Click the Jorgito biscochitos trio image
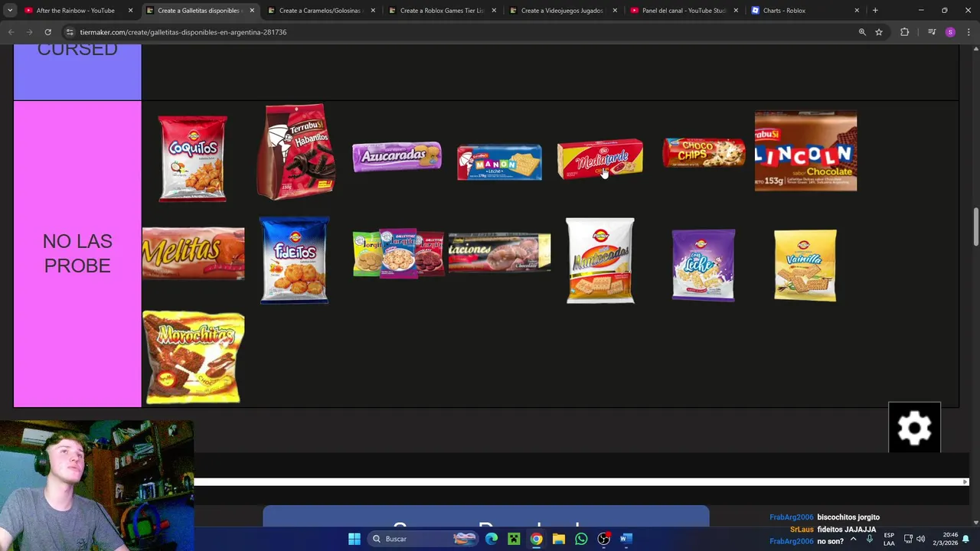 (x=397, y=254)
